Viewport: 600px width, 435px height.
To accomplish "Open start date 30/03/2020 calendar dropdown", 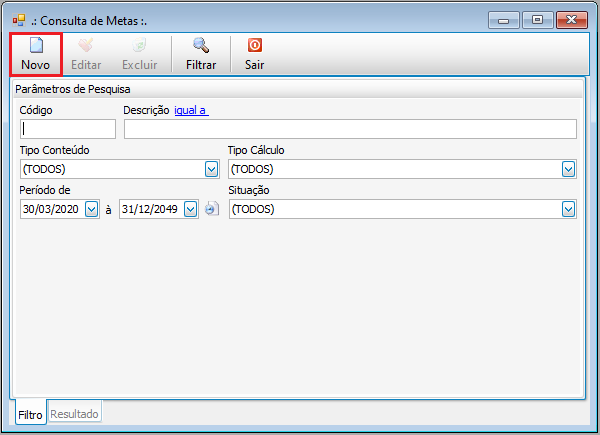I will [91, 209].
